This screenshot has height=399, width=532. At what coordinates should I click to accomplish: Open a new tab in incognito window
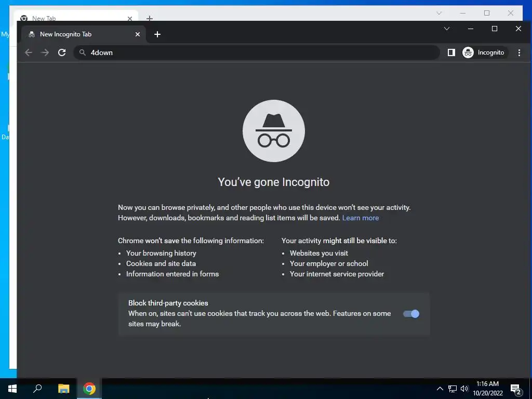(x=157, y=34)
